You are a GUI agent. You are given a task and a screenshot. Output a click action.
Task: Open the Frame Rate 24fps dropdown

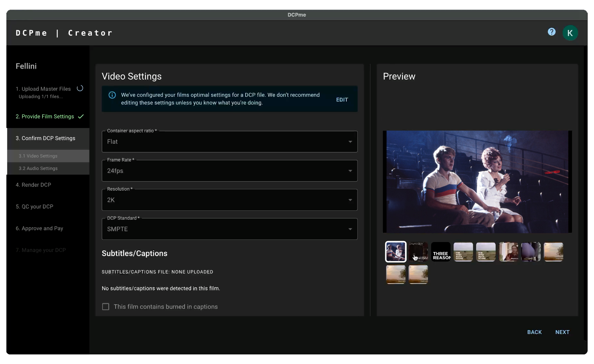tap(229, 171)
